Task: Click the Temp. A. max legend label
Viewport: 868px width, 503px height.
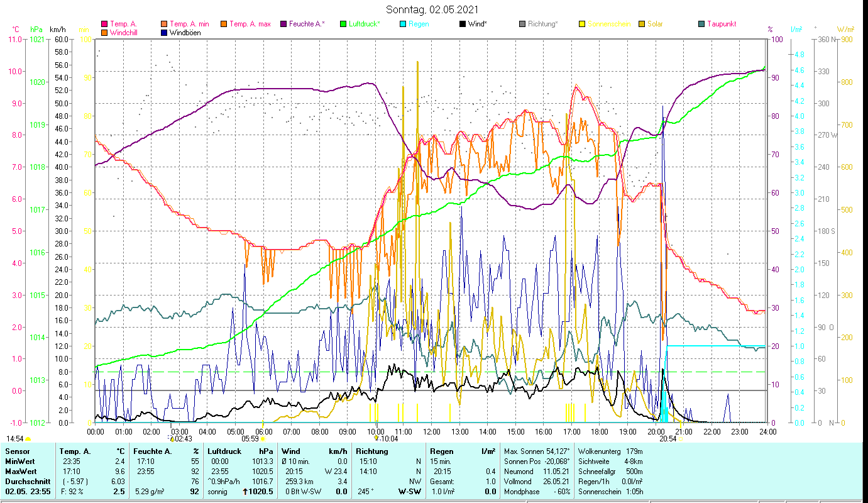Action: click(x=250, y=24)
